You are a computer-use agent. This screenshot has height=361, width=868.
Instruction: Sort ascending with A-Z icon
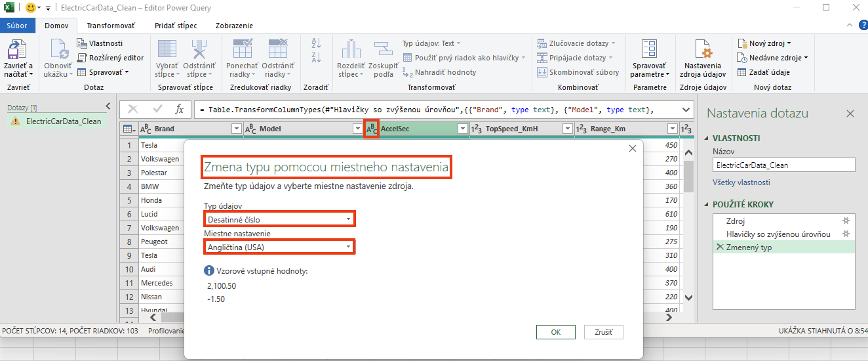tap(316, 43)
